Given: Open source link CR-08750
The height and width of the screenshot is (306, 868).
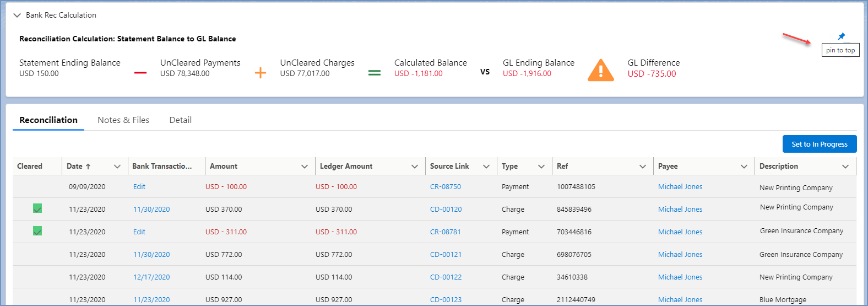Looking at the screenshot, I should (x=445, y=187).
